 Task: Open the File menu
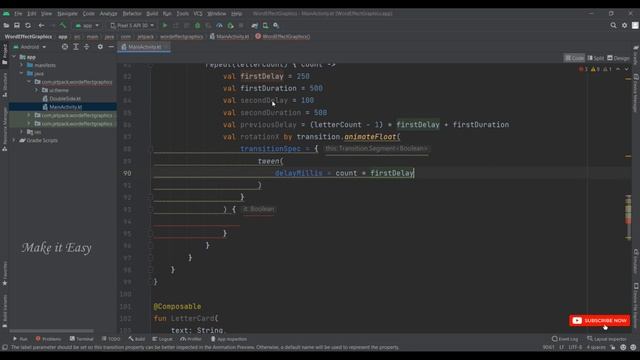tap(18, 13)
